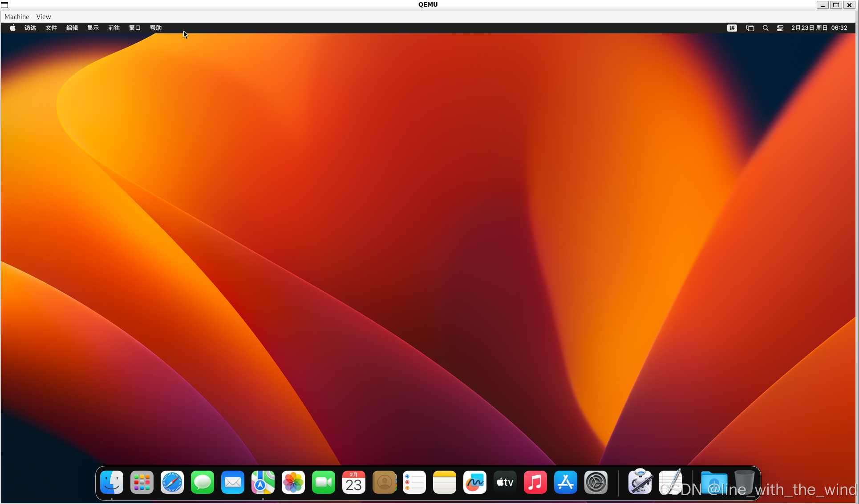This screenshot has height=504, width=859.
Task: Open the 编辑 menu
Action: tap(72, 28)
